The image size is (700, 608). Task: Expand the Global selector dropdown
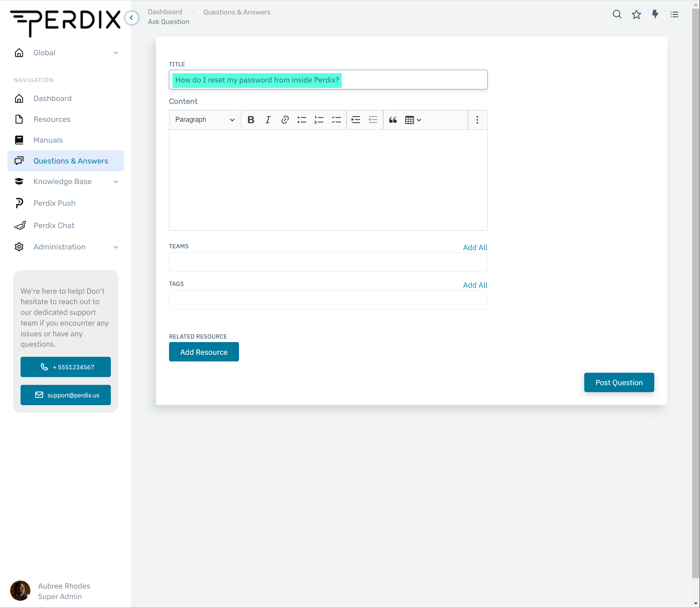coord(116,53)
